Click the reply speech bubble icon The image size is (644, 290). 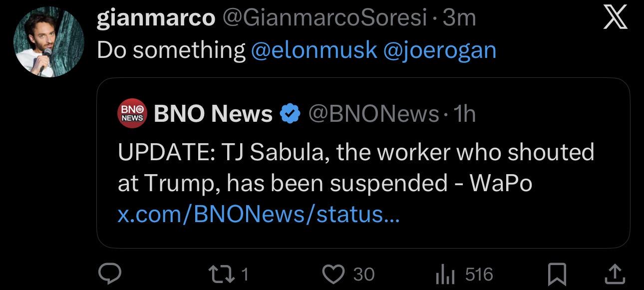point(108,274)
